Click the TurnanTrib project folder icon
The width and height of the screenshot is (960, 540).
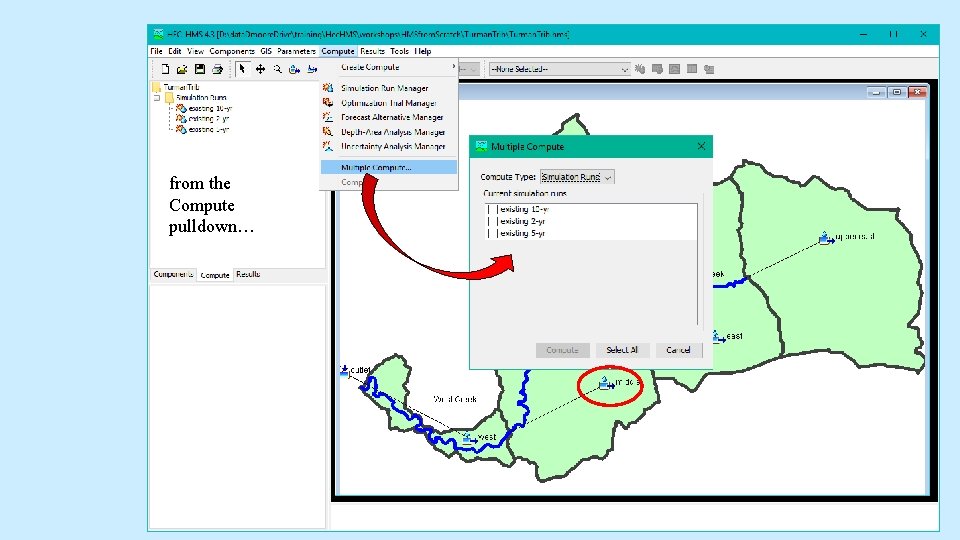point(157,87)
